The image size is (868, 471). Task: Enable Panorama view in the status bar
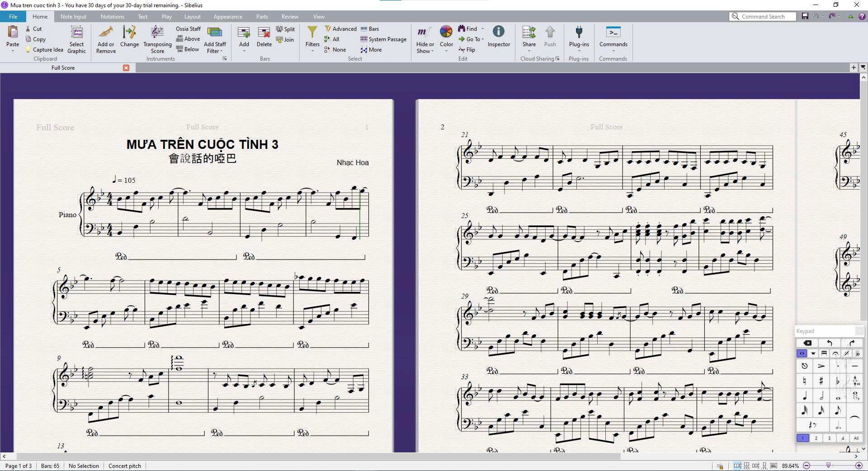[773, 466]
